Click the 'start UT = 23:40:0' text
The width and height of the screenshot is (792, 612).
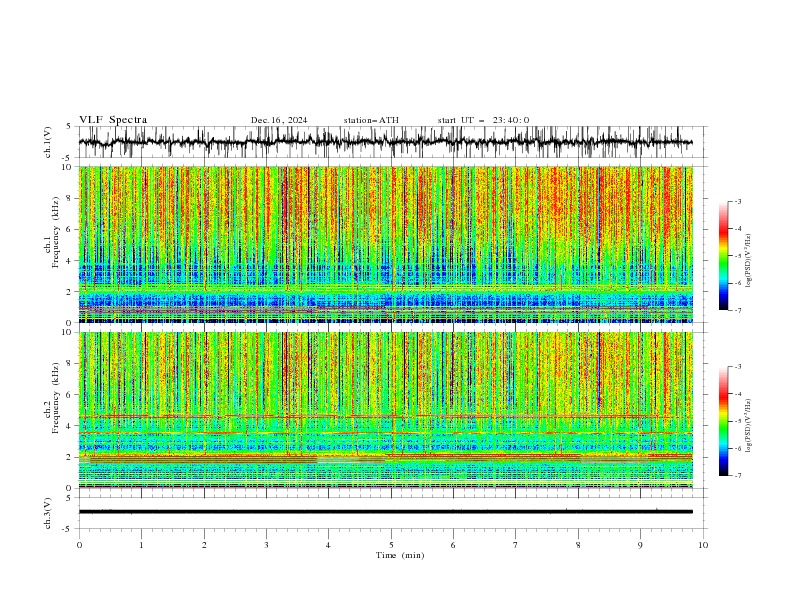pyautogui.click(x=483, y=120)
